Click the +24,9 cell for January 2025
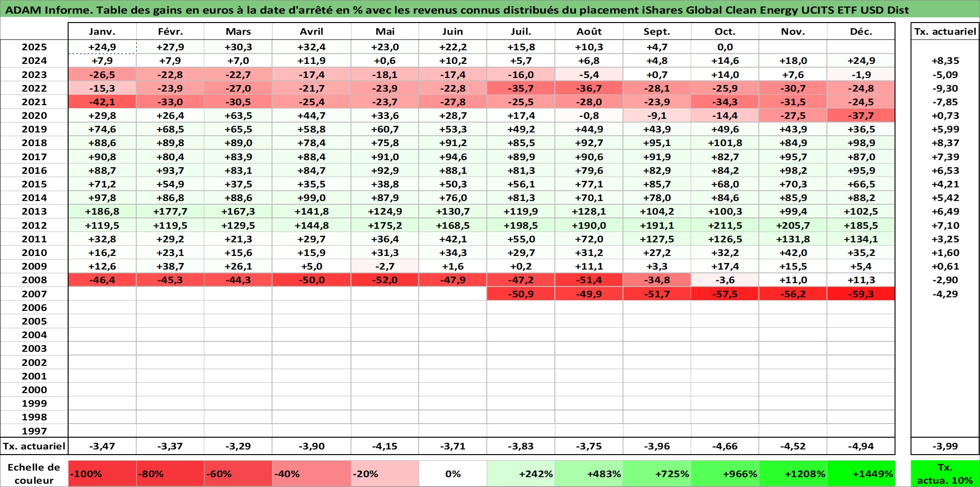 102,47
